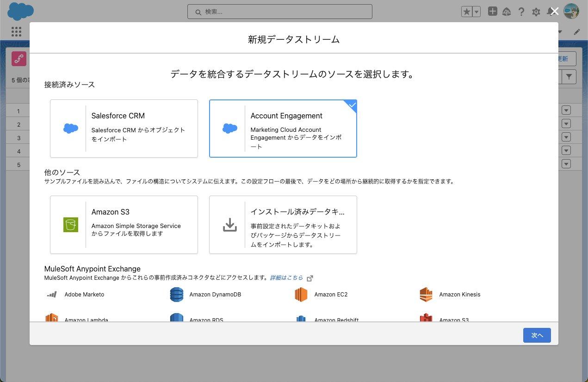Click the Salesforce cloud icon in CRM card

pyautogui.click(x=71, y=129)
